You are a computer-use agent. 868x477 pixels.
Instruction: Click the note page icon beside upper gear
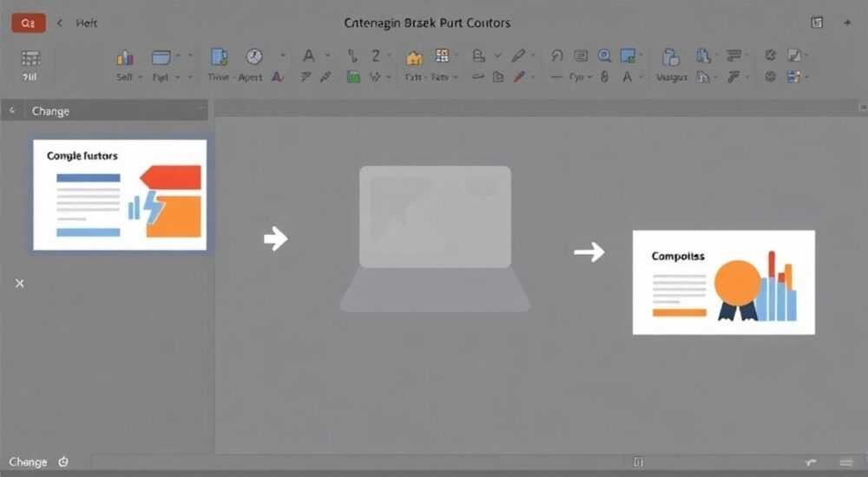point(794,56)
